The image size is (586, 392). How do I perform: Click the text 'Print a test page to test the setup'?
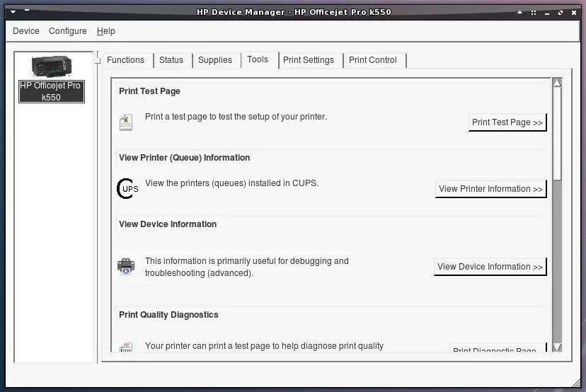(x=236, y=117)
